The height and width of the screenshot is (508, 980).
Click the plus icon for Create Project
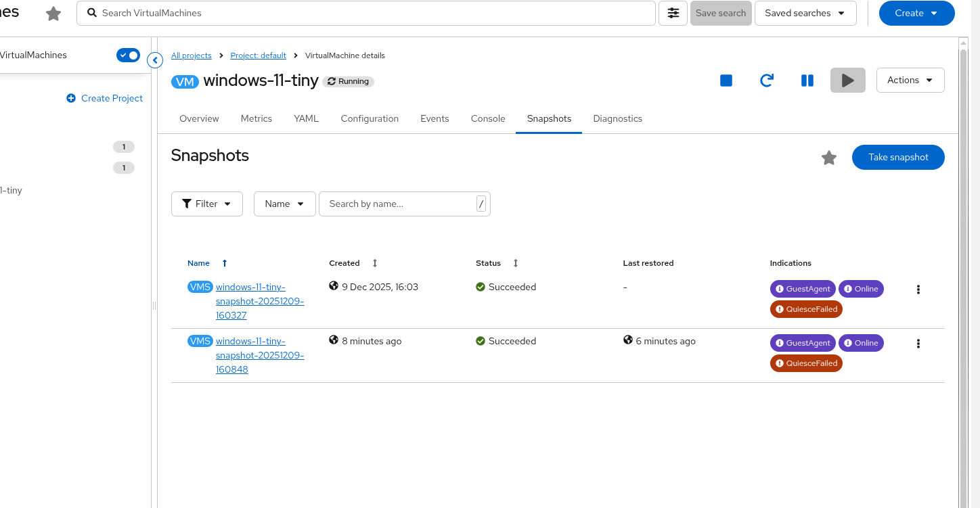[x=71, y=98]
